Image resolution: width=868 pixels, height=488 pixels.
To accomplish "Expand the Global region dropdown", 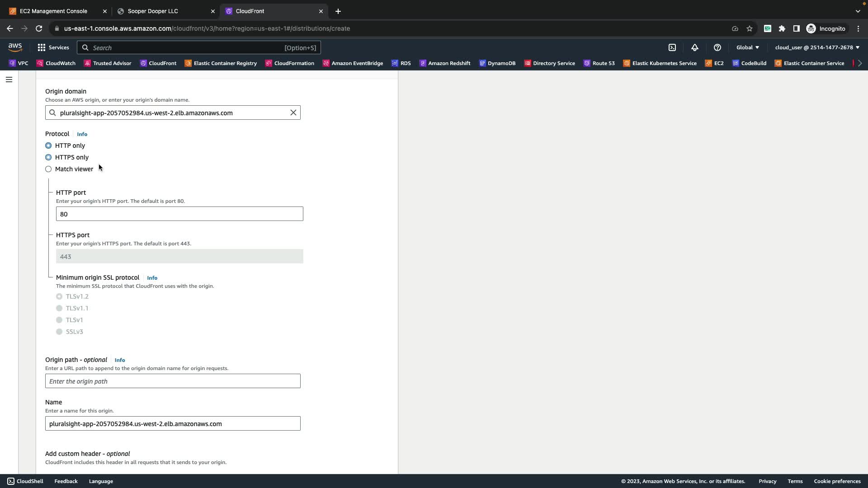I will click(748, 47).
